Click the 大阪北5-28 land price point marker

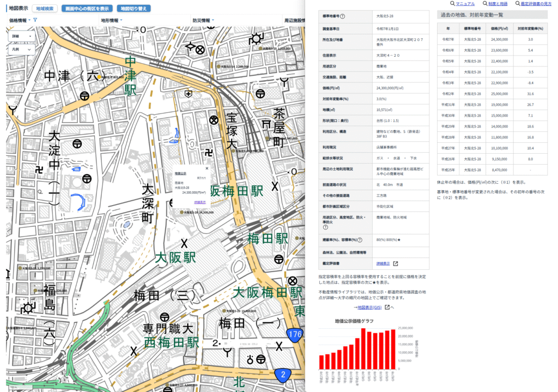[x=180, y=213]
